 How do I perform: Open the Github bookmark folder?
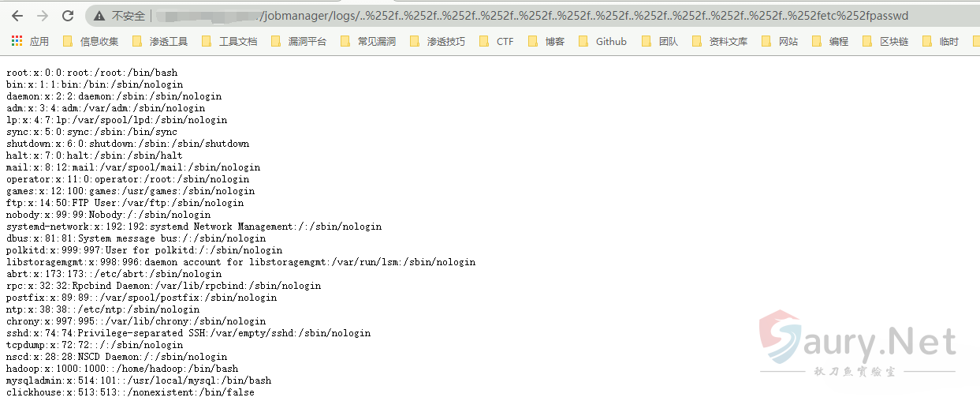click(x=603, y=41)
